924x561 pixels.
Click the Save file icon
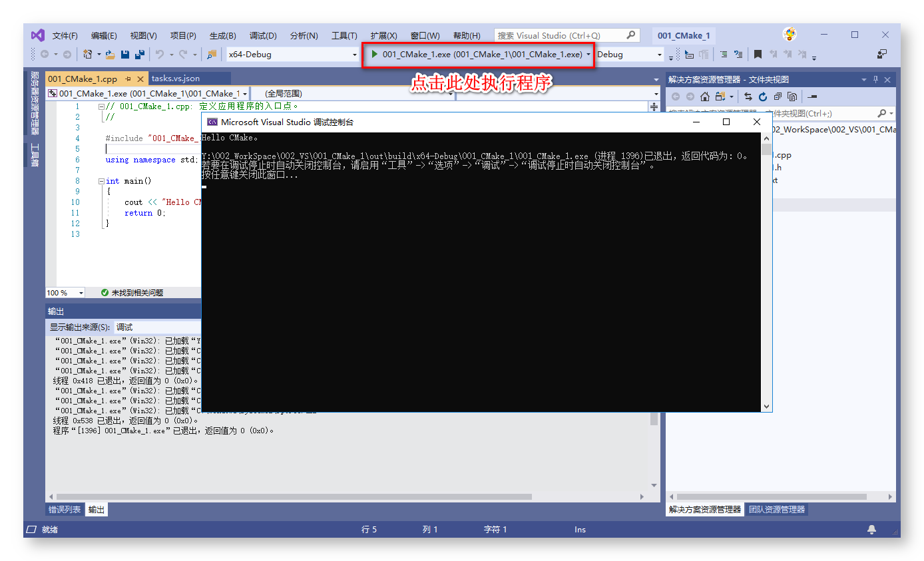pos(125,54)
